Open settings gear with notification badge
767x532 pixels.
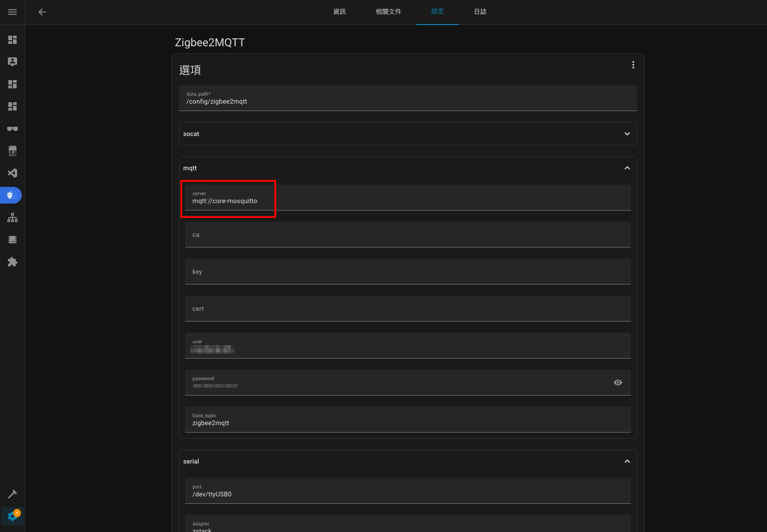point(12,516)
